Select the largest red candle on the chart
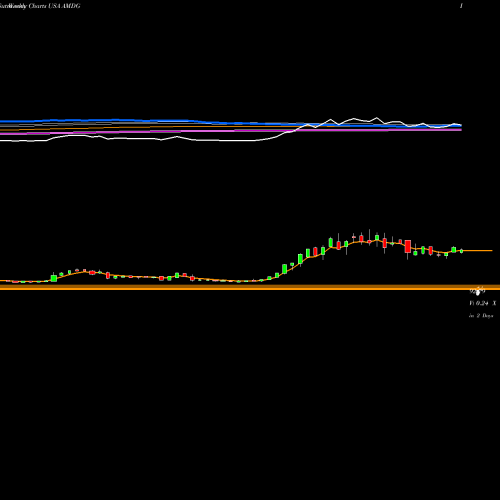Screen dimensions: 500x500 [x=408, y=246]
